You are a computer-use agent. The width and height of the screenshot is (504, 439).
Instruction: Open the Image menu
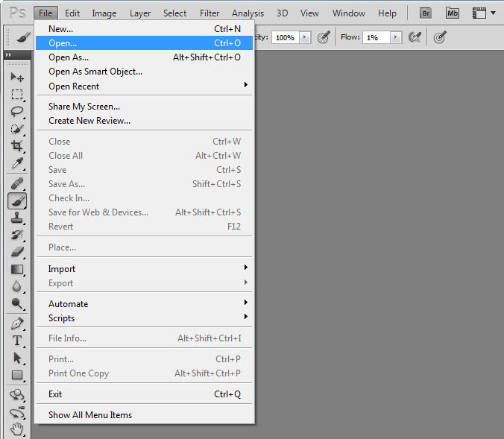(x=104, y=13)
